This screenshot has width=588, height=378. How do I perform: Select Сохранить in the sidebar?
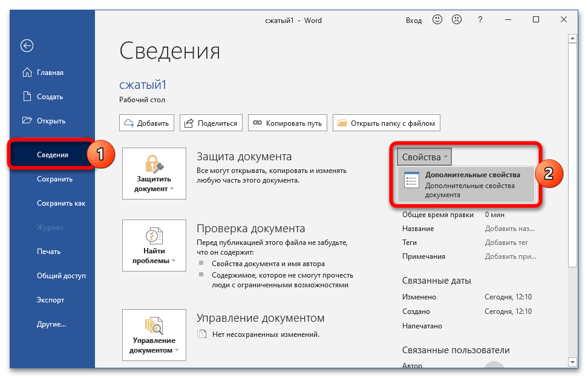[x=54, y=179]
